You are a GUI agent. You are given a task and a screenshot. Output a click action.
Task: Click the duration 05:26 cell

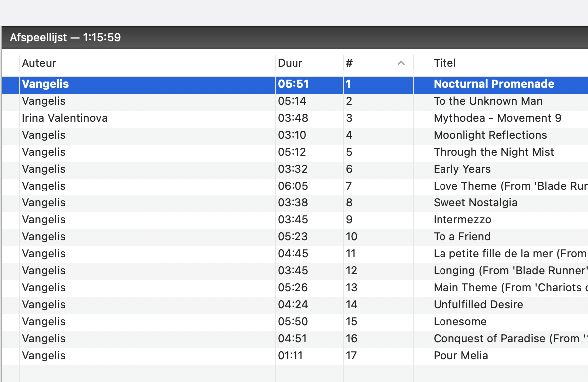[x=293, y=287]
